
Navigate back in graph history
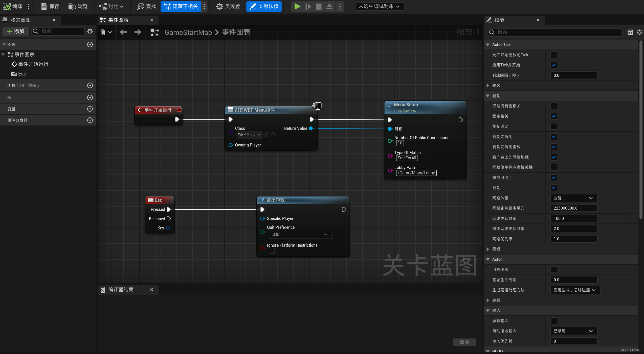point(123,32)
